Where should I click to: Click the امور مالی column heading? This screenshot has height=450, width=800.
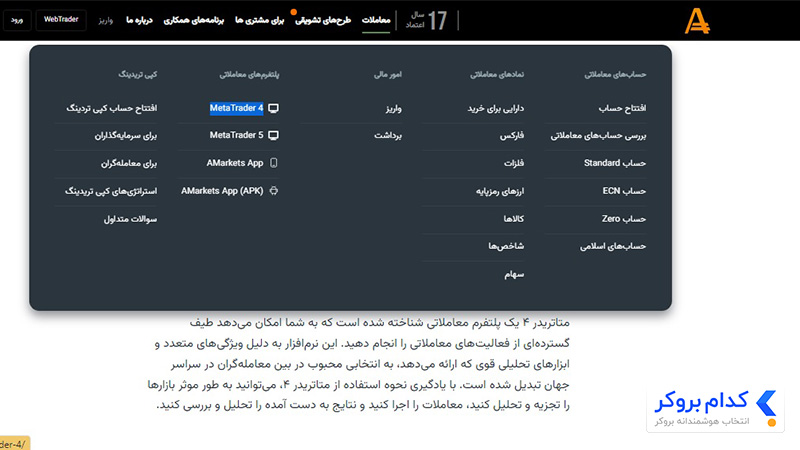point(388,74)
